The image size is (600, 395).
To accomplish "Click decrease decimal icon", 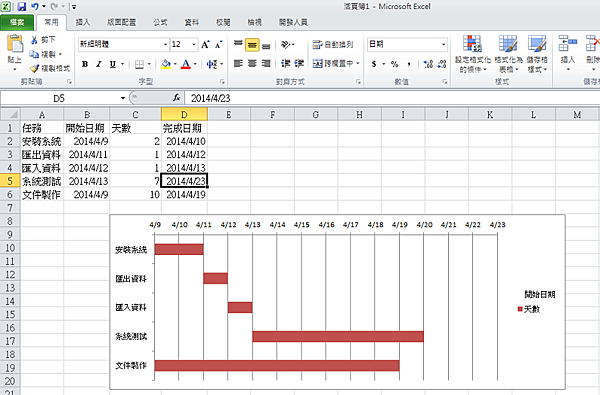I will tap(442, 64).
